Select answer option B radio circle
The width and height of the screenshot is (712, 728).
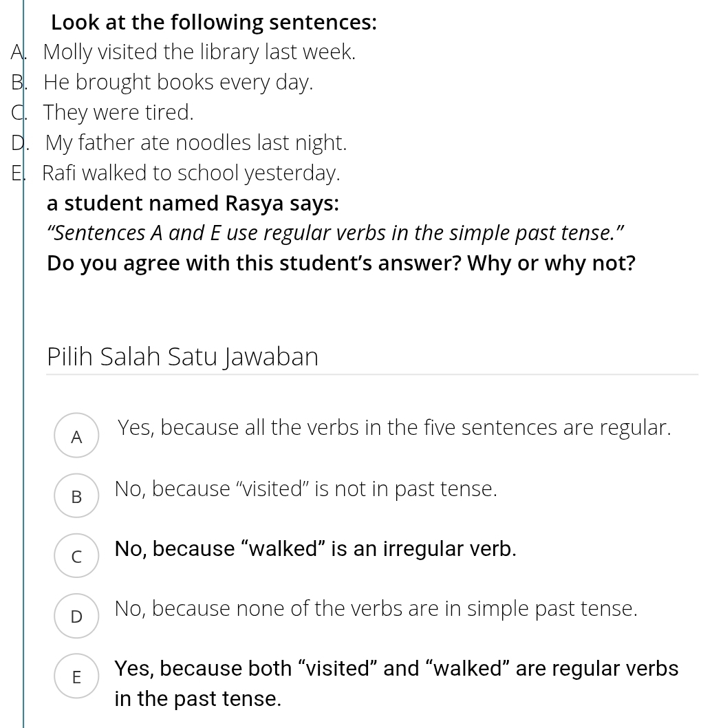[76, 496]
